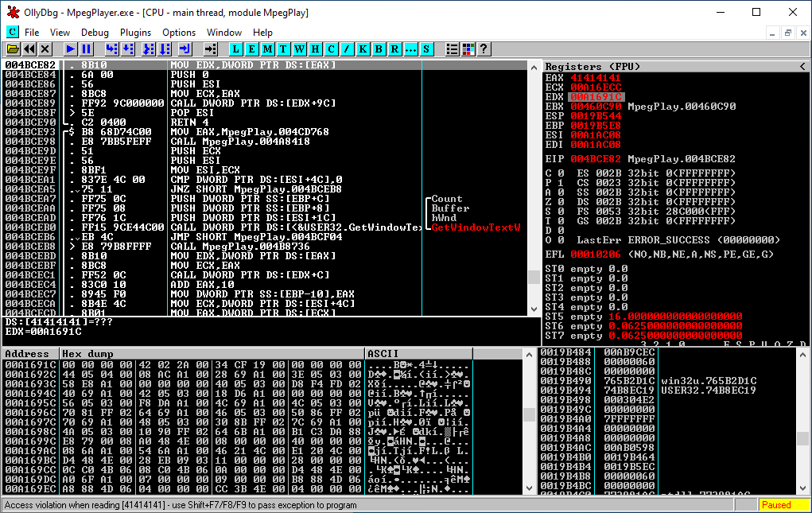Toggle the S flag value
The height and width of the screenshot is (513, 812).
point(561,212)
